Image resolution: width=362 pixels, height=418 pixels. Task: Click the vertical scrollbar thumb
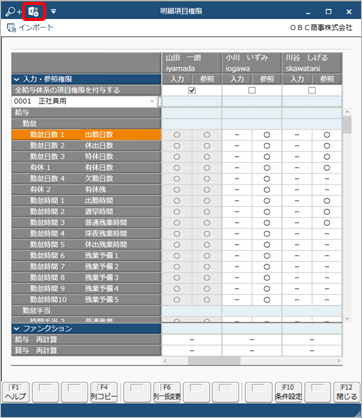point(347,125)
